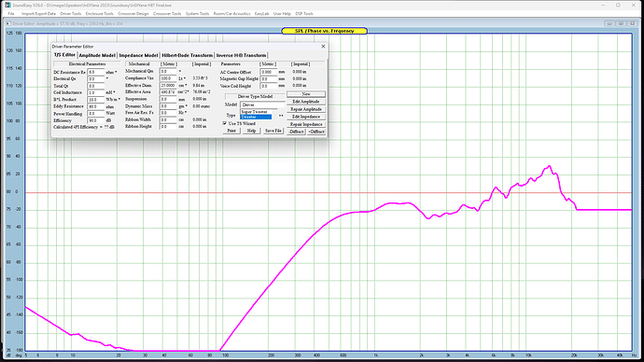Click the Coil Inductance field

coord(96,92)
